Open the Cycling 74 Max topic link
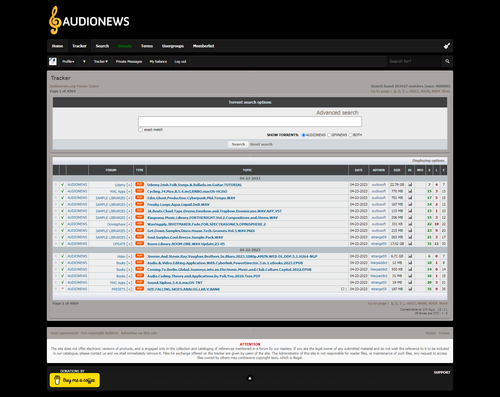 click(187, 191)
